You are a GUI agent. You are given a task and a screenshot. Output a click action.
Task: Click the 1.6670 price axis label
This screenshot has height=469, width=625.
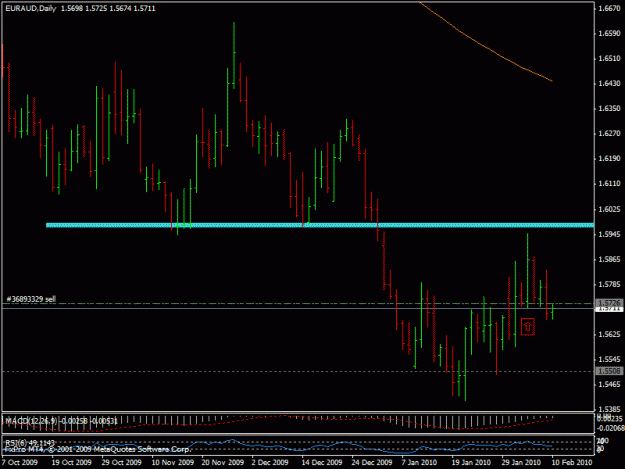click(x=609, y=8)
